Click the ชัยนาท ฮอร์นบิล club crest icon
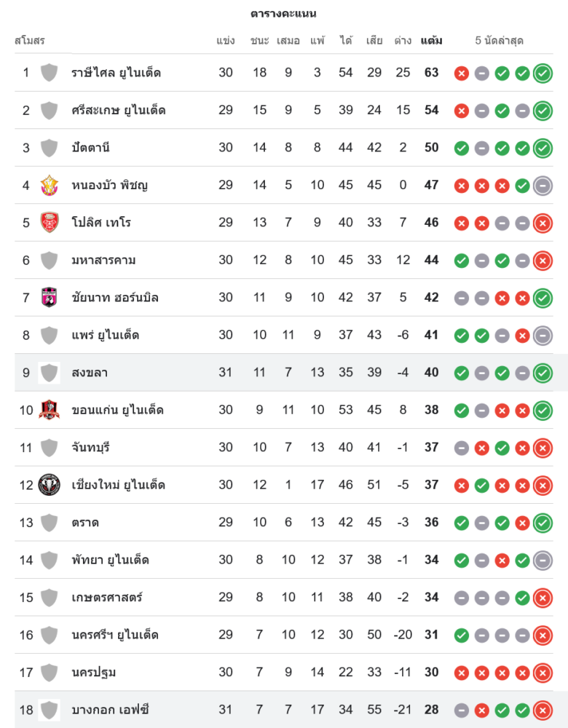 click(49, 297)
